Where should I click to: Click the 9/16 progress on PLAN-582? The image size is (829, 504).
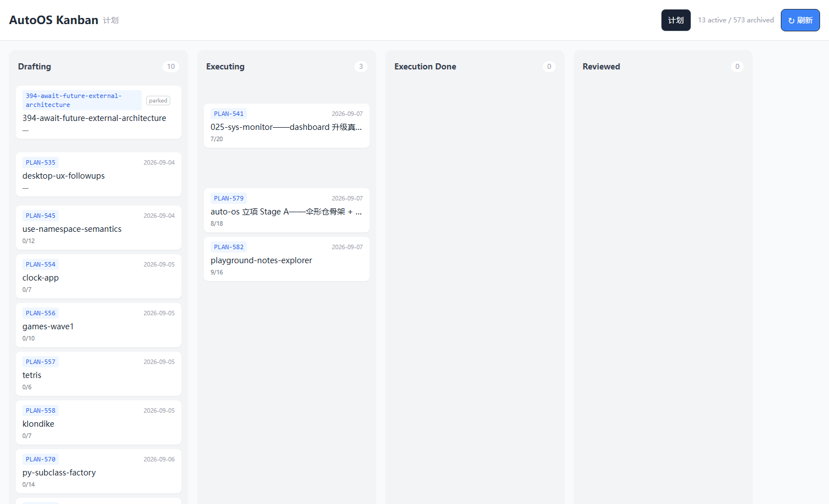pyautogui.click(x=217, y=272)
